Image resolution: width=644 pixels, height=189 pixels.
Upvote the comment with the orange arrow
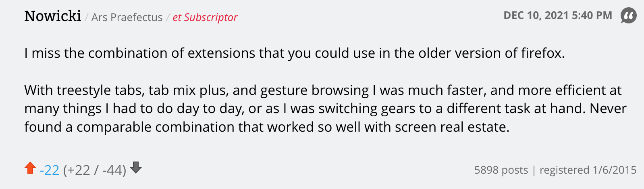tap(30, 168)
